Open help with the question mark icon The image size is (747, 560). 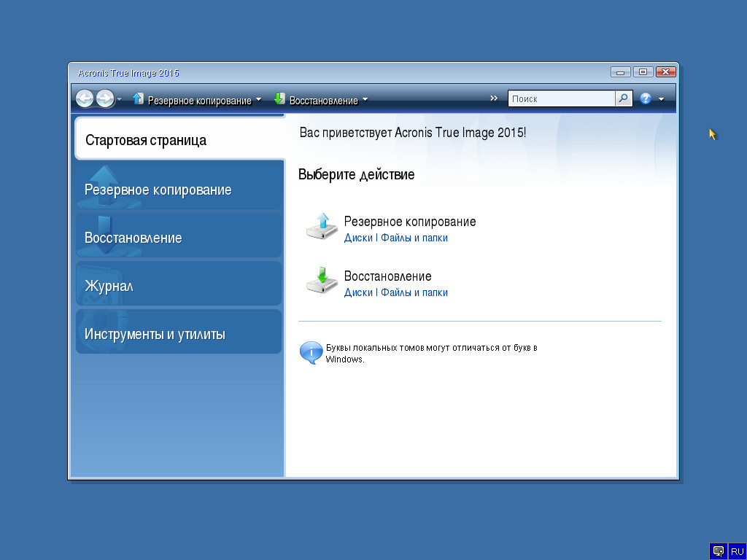[x=646, y=98]
